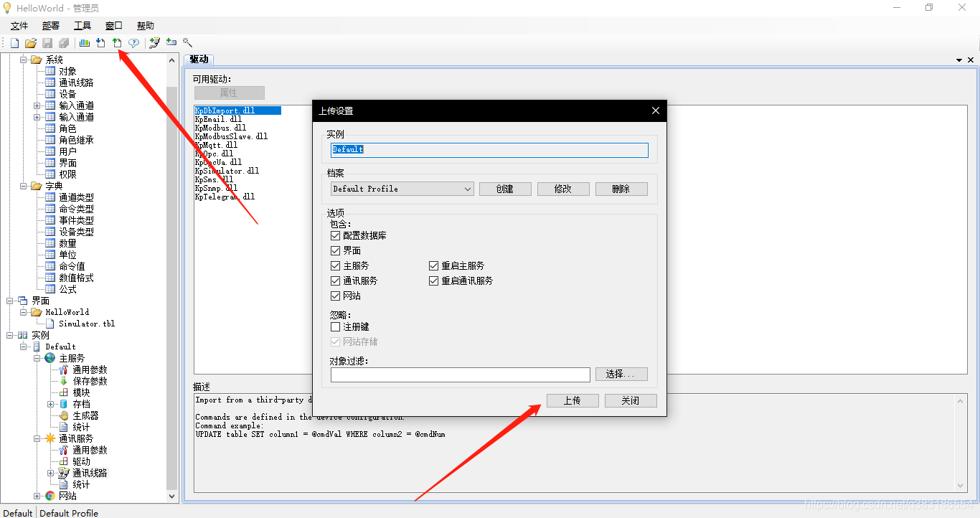
Task: Select KpEmail.dll in driver list
Action: (218, 119)
